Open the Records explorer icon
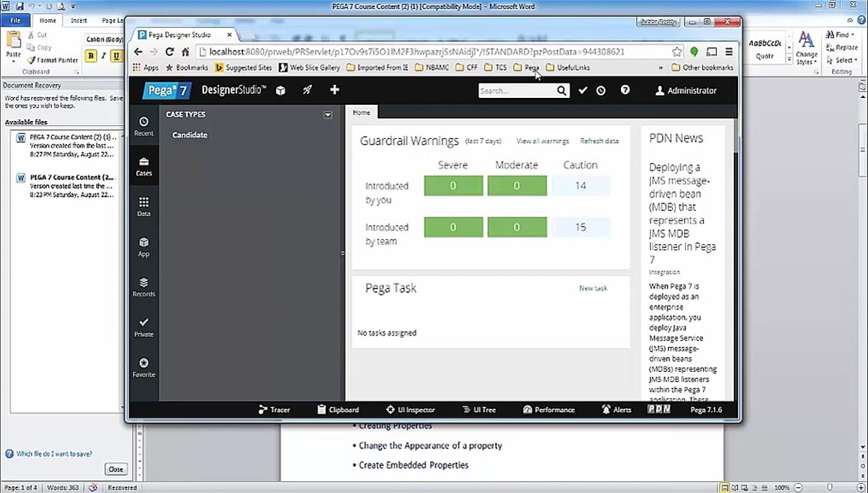This screenshot has height=493, width=868. (144, 287)
